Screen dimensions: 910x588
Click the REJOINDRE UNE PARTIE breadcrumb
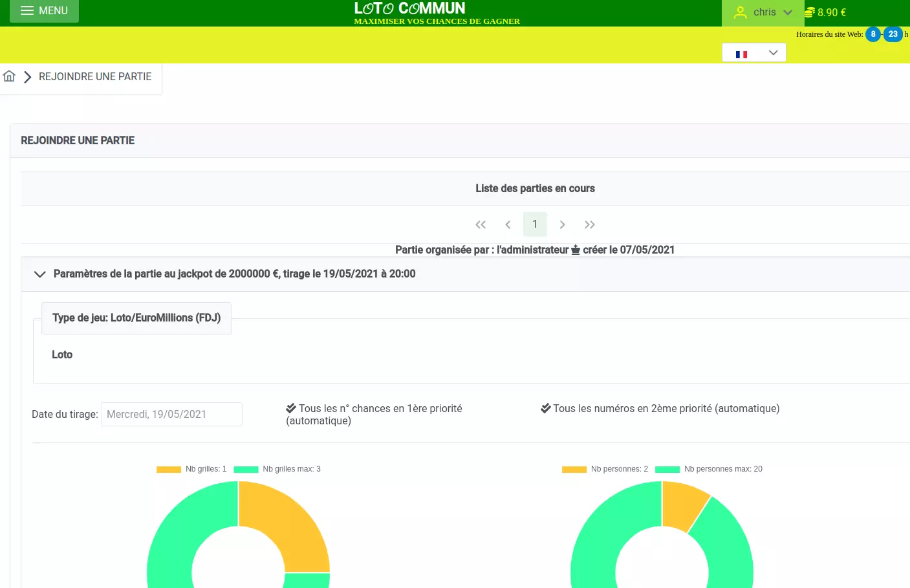95,76
